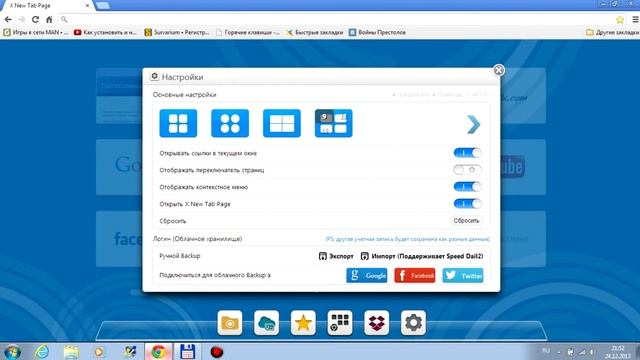Click the Facebook tile behind the dialog
Image resolution: width=640 pixels, height=360 pixels.
[x=119, y=239]
